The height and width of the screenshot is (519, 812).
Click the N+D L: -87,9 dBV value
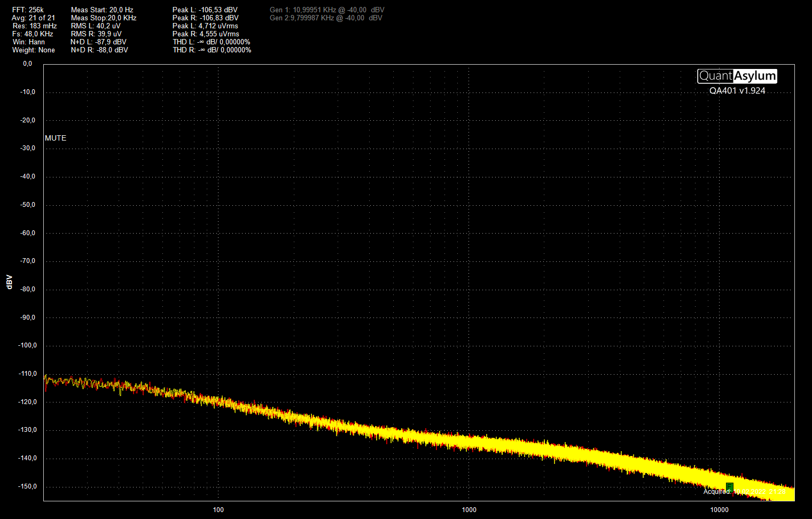tap(98, 42)
